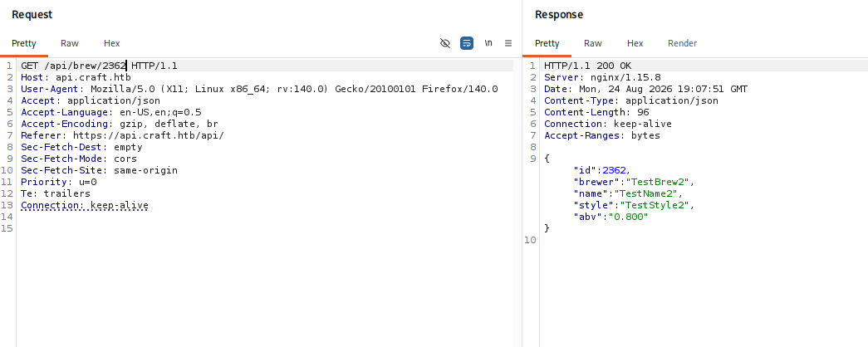
Task: Click the 'Accept-Ranges: bytes' response header
Action: (601, 135)
